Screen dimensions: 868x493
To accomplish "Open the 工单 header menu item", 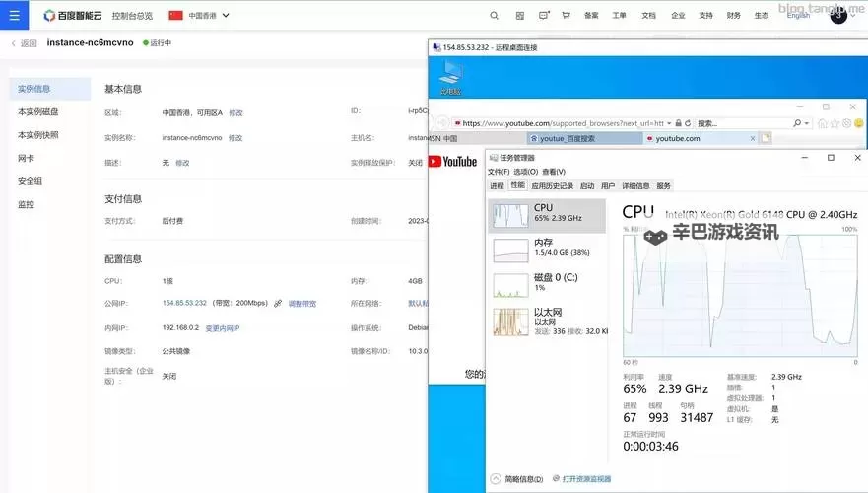I will pos(619,16).
